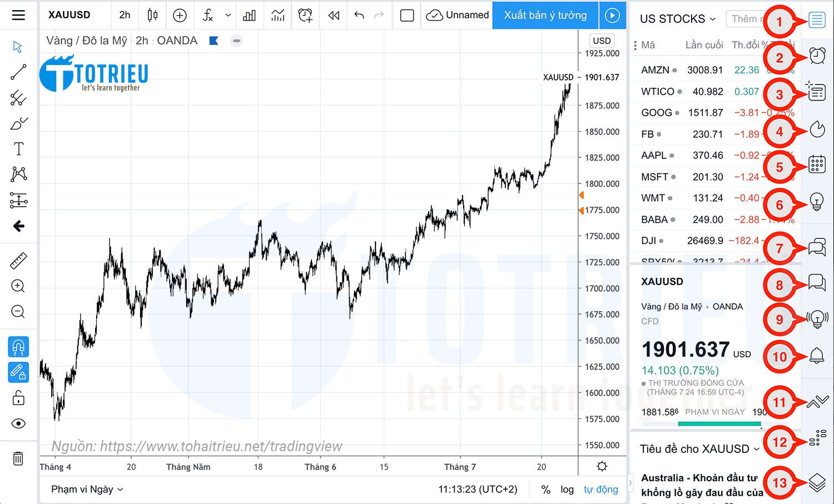834x504 pixels.
Task: Select the text annotation tool
Action: (18, 149)
